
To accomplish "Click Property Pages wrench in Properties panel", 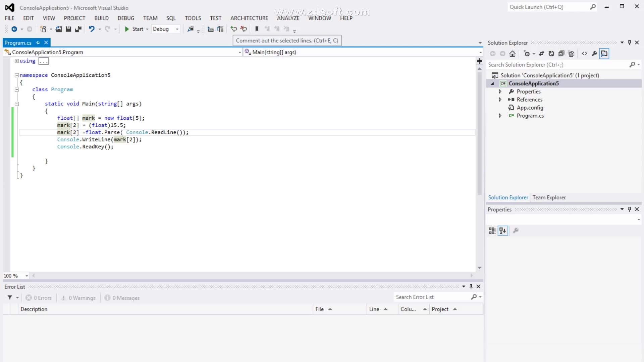I will coord(516,230).
